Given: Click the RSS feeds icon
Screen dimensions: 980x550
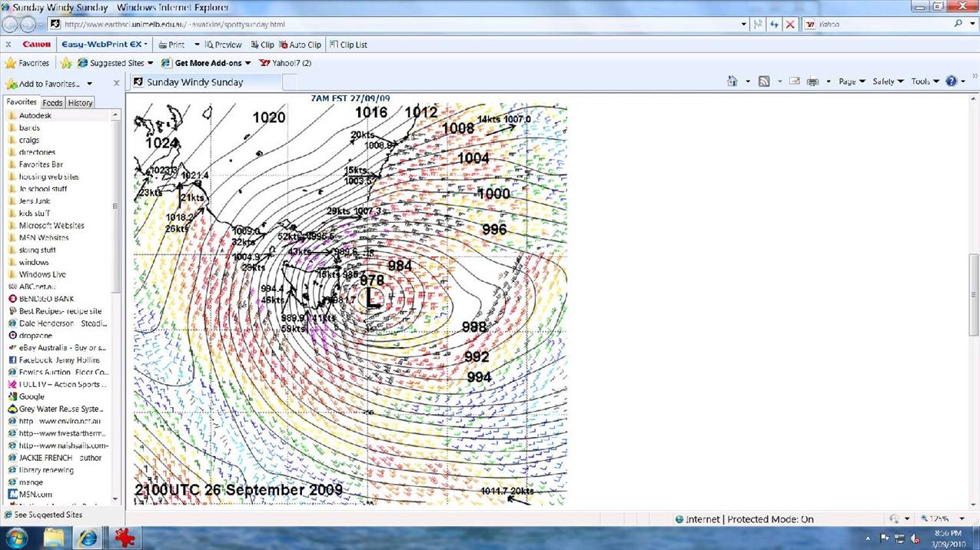Looking at the screenshot, I should [764, 81].
